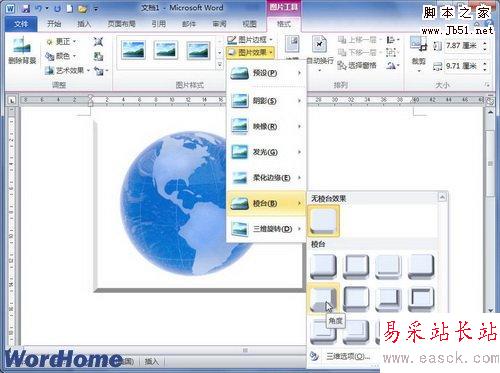Click the Save icon in quick access toolbar
The image size is (500, 373).
(x=25, y=9)
